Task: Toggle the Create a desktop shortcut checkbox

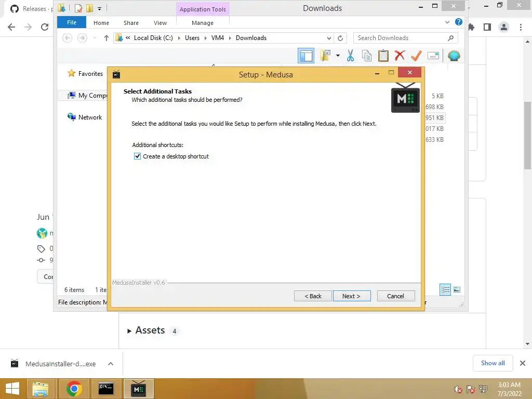Action: pyautogui.click(x=137, y=156)
